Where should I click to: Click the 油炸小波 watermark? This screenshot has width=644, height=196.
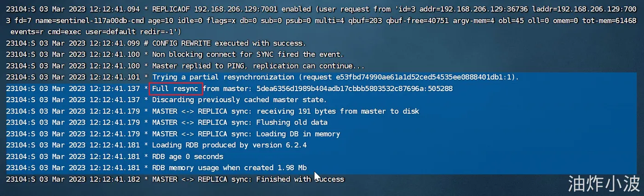tap(604, 184)
